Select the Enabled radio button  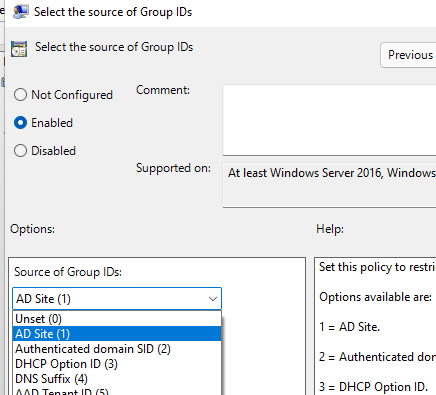tap(20, 123)
